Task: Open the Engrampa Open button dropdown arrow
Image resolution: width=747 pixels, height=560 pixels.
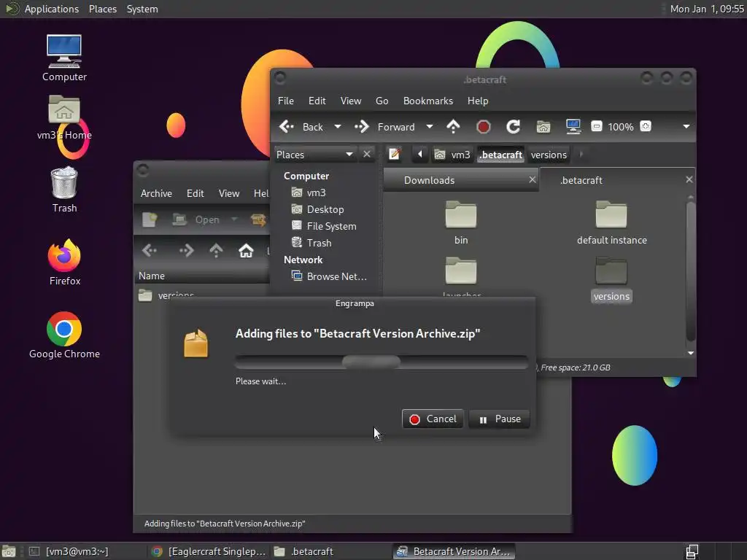Action: pos(234,219)
